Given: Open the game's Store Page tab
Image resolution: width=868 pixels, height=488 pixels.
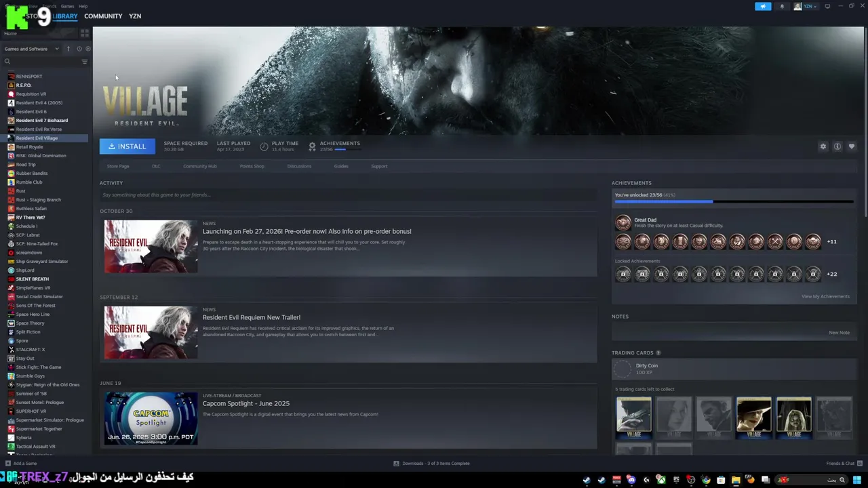Looking at the screenshot, I should 118,166.
